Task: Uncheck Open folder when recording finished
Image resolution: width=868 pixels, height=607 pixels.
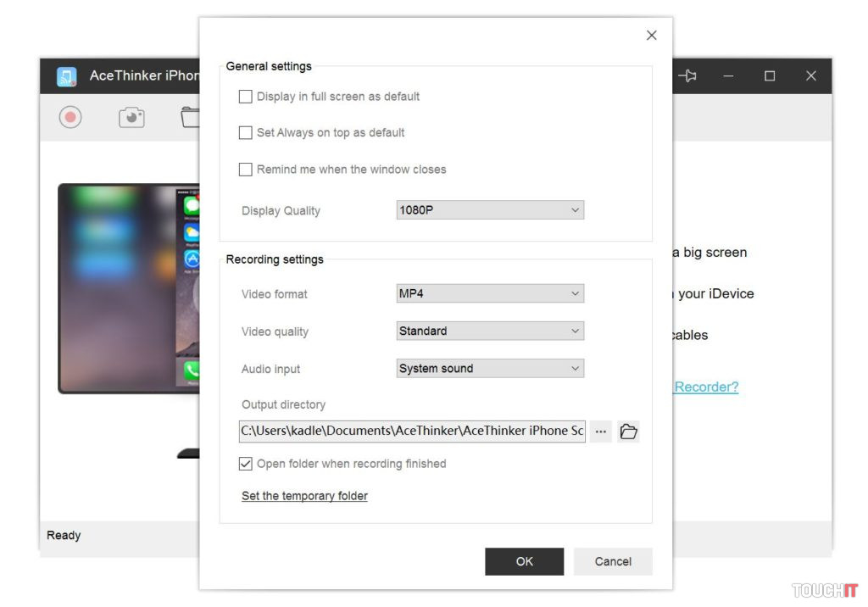Action: [x=246, y=464]
